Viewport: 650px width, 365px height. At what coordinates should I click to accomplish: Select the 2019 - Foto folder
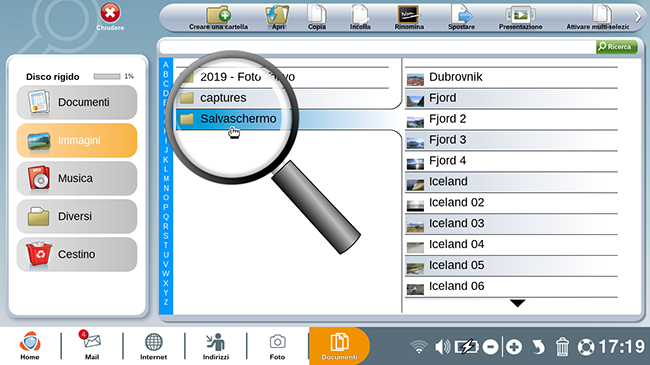(x=282, y=77)
